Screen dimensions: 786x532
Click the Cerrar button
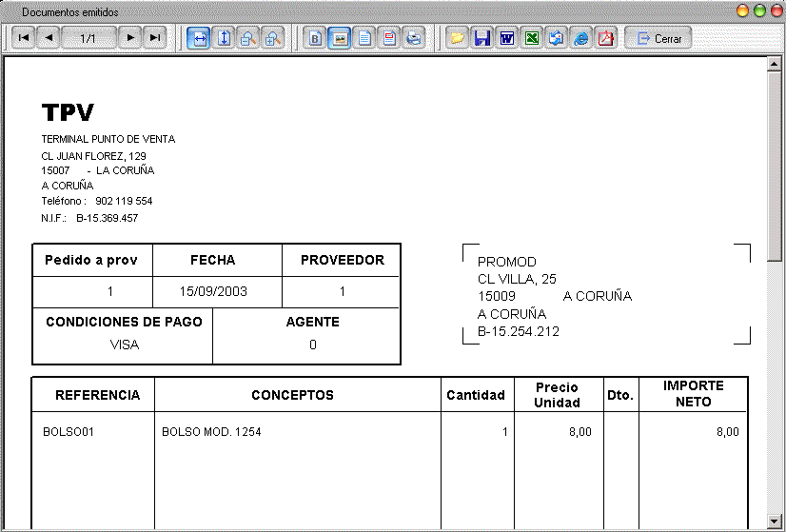click(x=658, y=38)
